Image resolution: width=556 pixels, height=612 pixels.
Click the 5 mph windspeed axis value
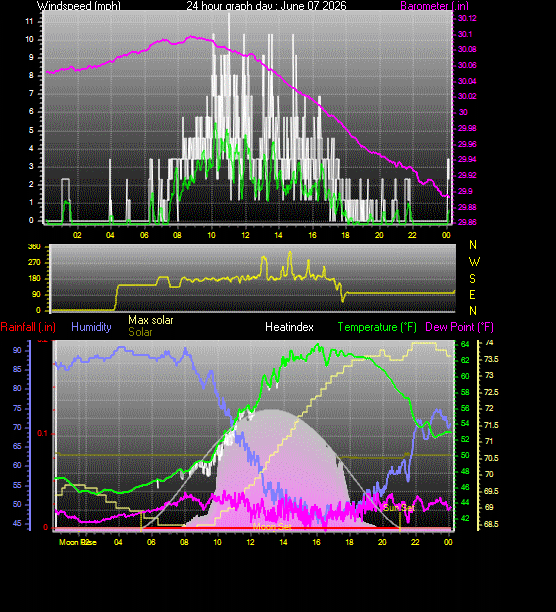pos(31,130)
